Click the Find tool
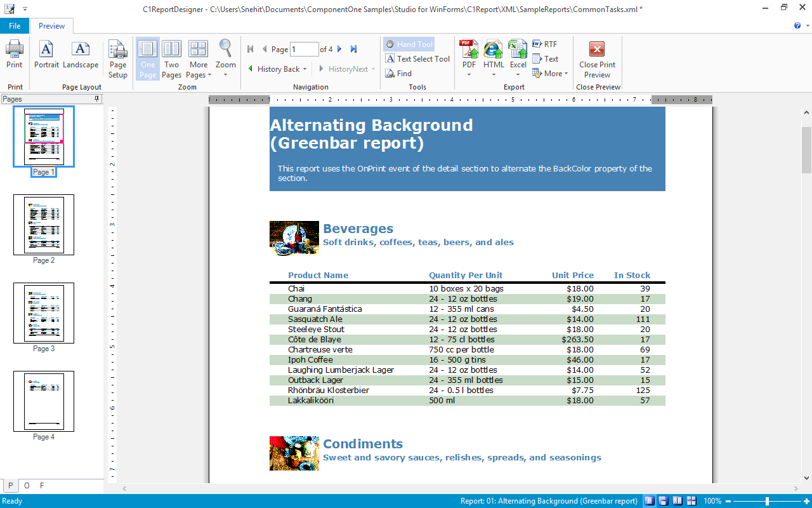The image size is (812, 508). tap(398, 74)
